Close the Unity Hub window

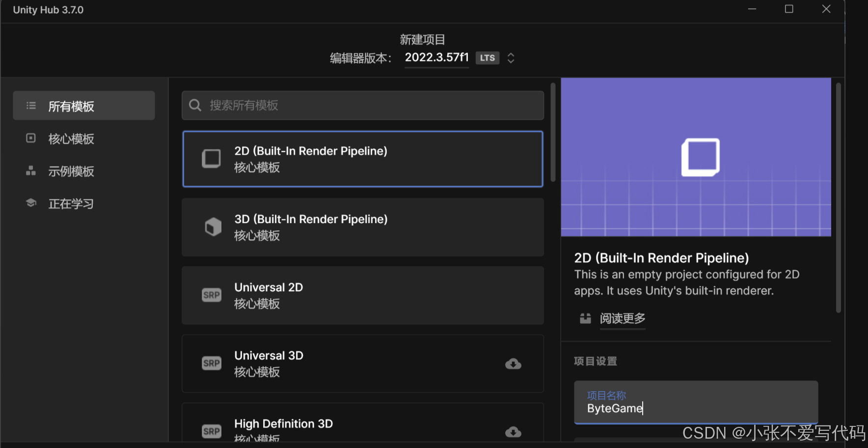pos(826,9)
